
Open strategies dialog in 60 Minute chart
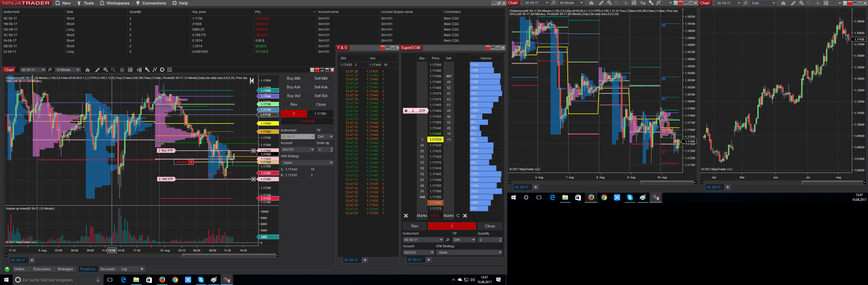click(x=659, y=3)
